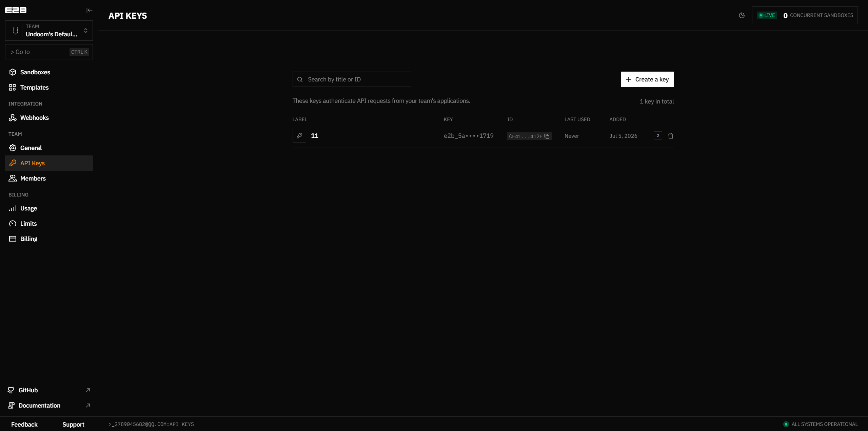Open the Members page
This screenshot has width=868, height=431.
click(49, 179)
